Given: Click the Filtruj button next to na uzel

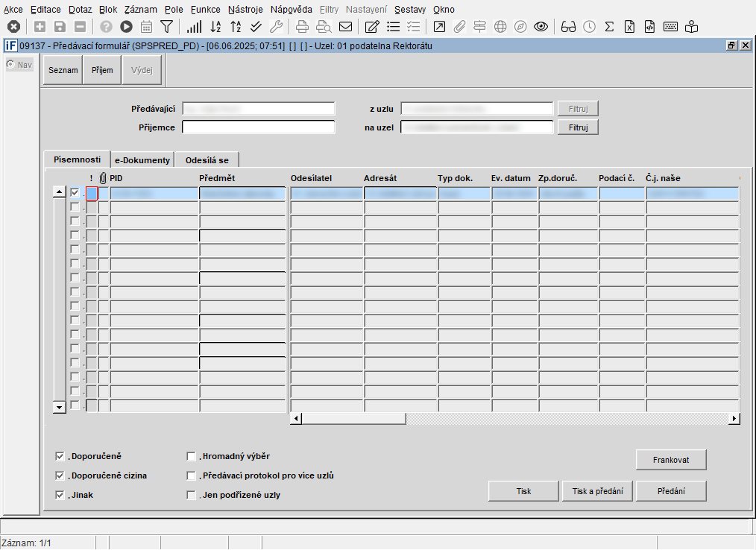Looking at the screenshot, I should point(578,127).
